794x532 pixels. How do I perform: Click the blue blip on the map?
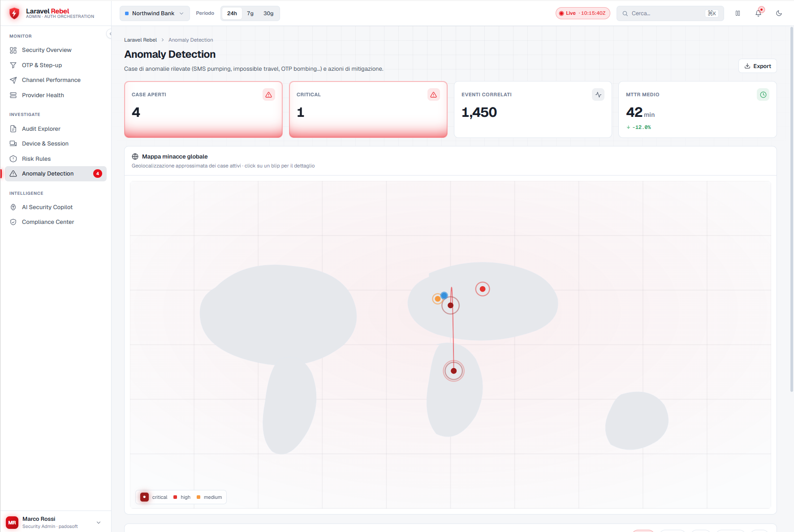(444, 296)
